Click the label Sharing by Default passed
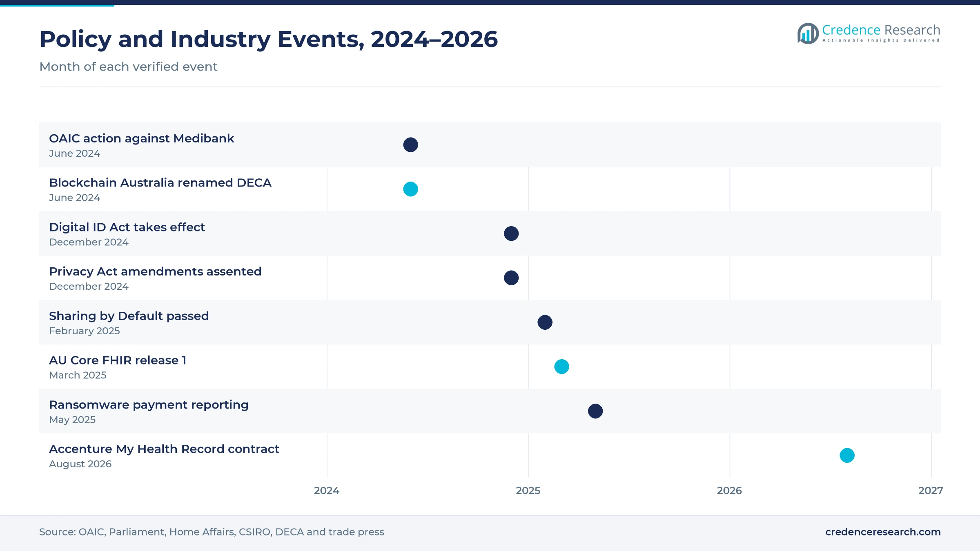The image size is (980, 551). point(129,316)
